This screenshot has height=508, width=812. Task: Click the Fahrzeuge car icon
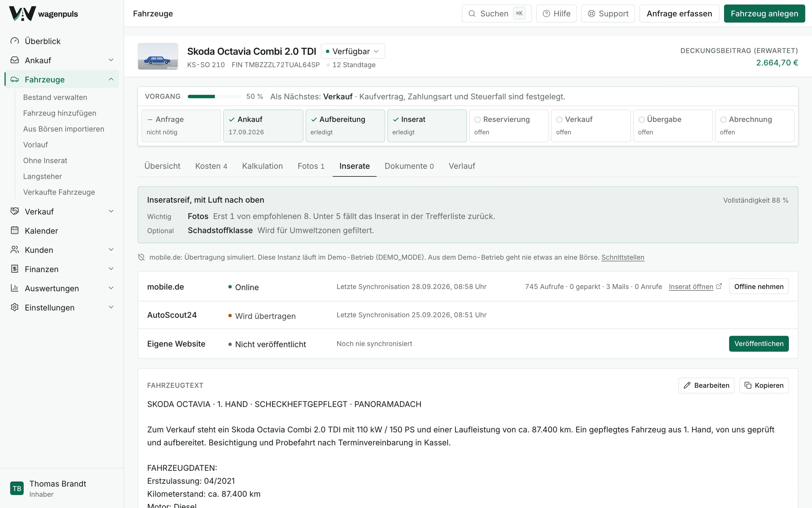(15, 79)
